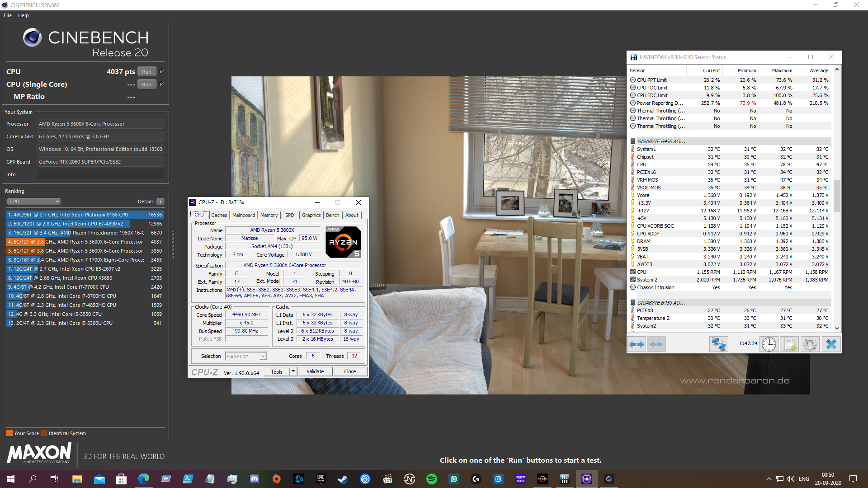Click HWiNFO scrollbar down arrow

coord(837,328)
